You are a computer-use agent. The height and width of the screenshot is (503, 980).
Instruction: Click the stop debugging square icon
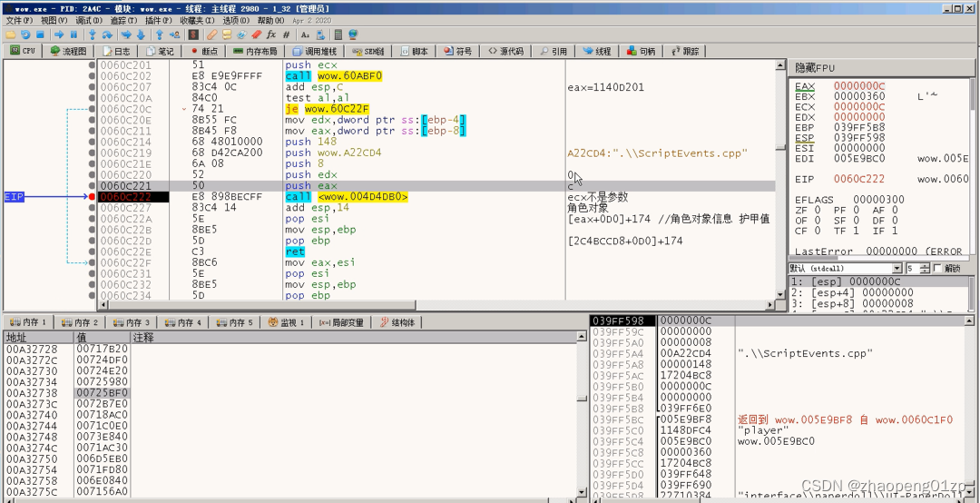click(40, 35)
